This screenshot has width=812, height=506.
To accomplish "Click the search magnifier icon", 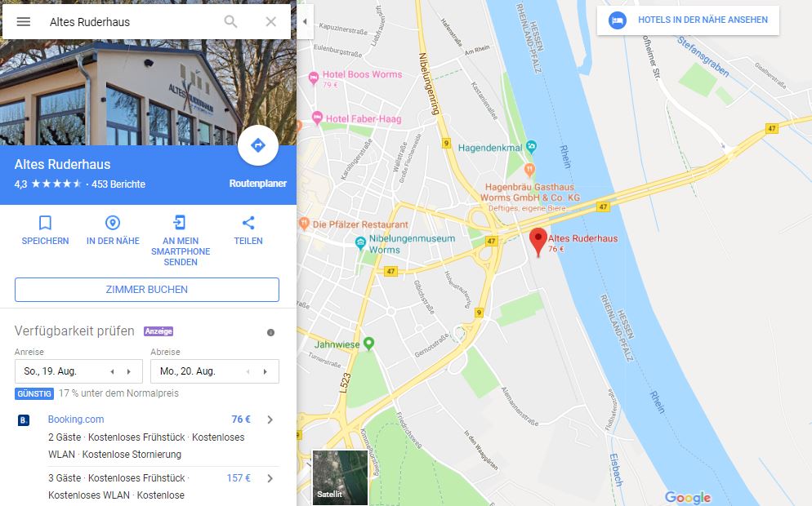I will 230,22.
